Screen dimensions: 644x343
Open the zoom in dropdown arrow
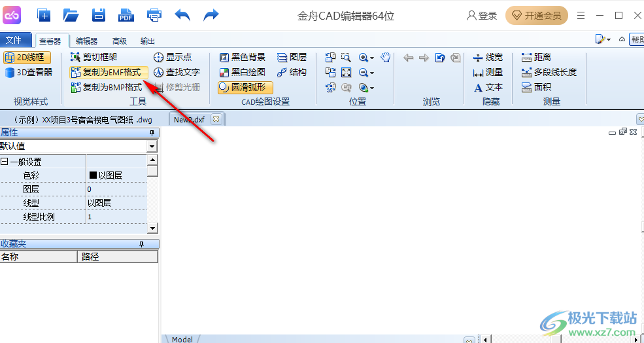[x=372, y=58]
